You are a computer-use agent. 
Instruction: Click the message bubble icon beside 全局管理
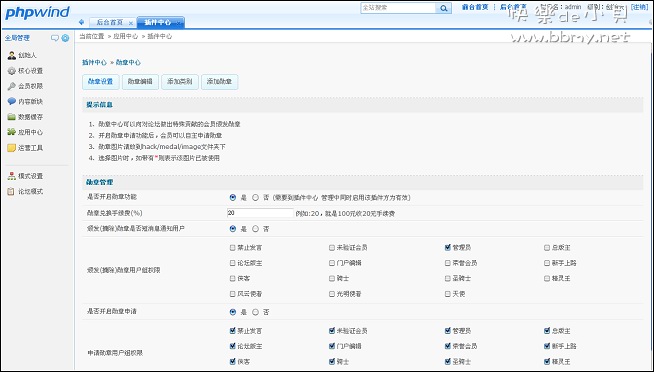tap(55, 38)
